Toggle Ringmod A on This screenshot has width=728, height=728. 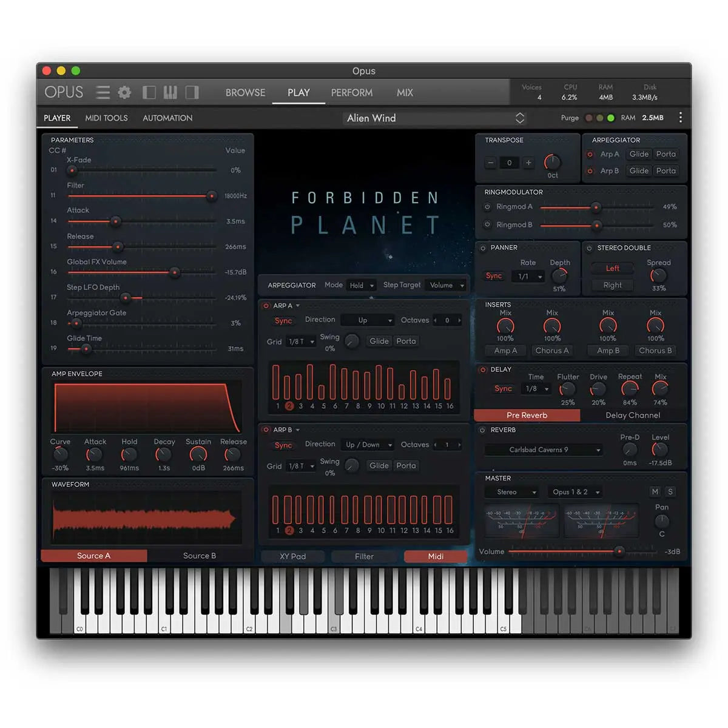coord(487,207)
